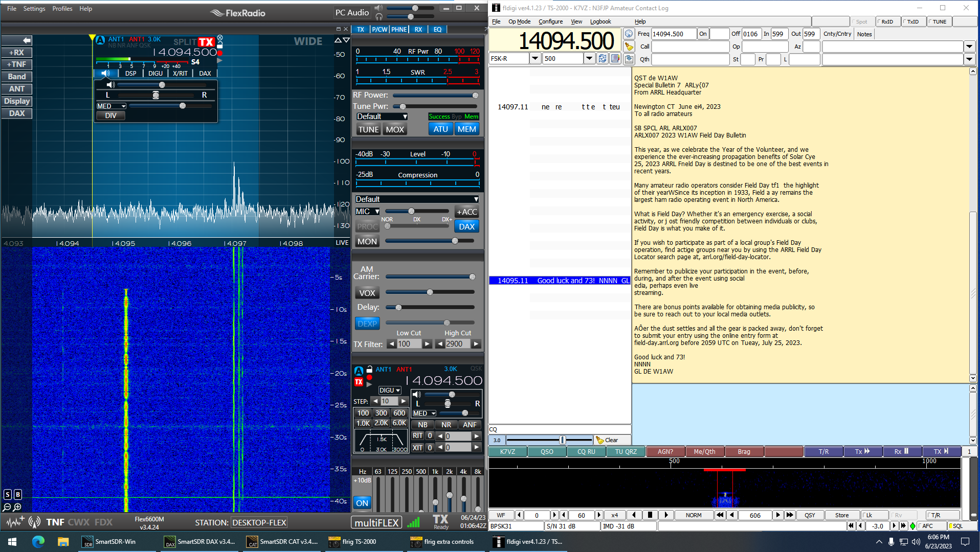Open Microsoft Edge from the taskbar
This screenshot has width=980, height=552.
(x=38, y=541)
